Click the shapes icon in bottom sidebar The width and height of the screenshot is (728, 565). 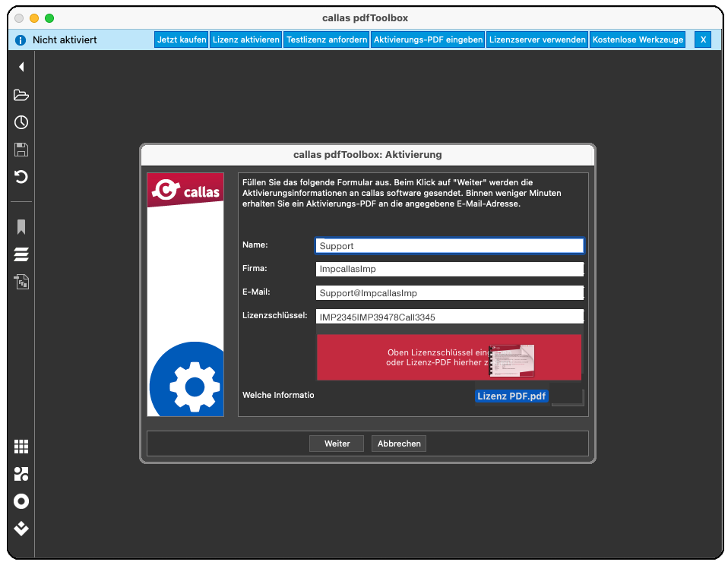pos(21,474)
